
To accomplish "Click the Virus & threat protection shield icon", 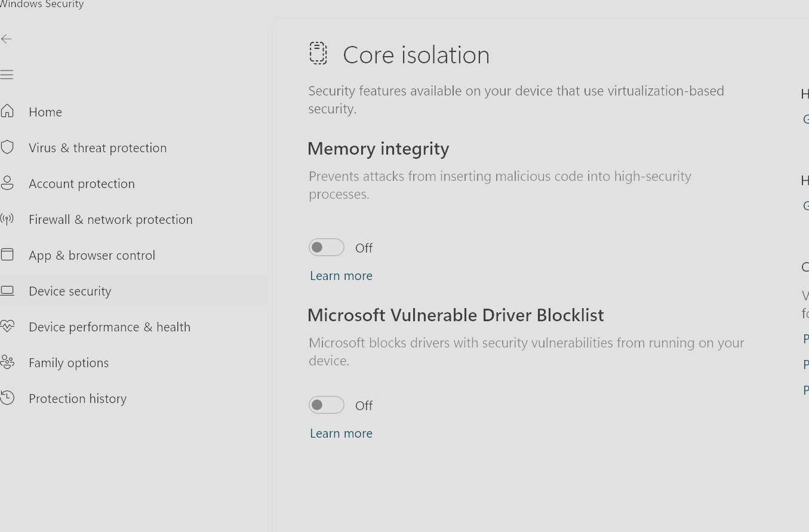I will (x=7, y=147).
